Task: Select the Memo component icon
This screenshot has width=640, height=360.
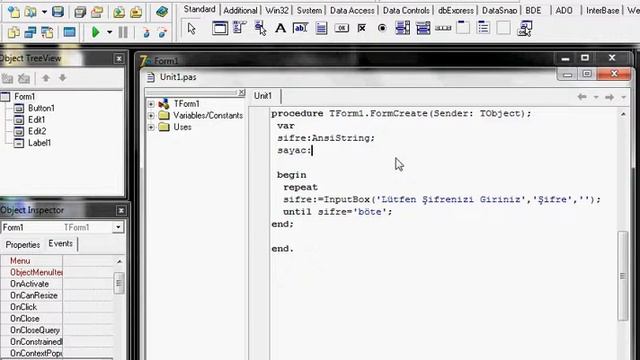Action: point(321,28)
